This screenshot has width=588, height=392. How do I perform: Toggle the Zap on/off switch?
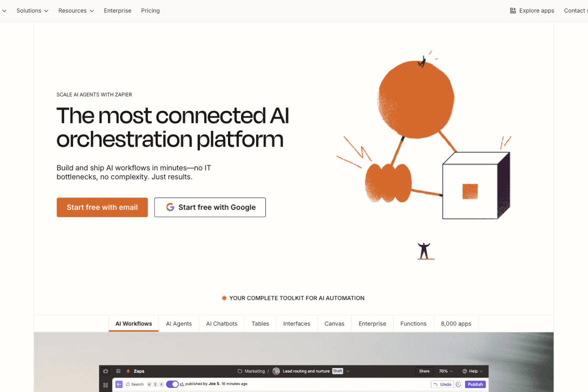(x=172, y=384)
